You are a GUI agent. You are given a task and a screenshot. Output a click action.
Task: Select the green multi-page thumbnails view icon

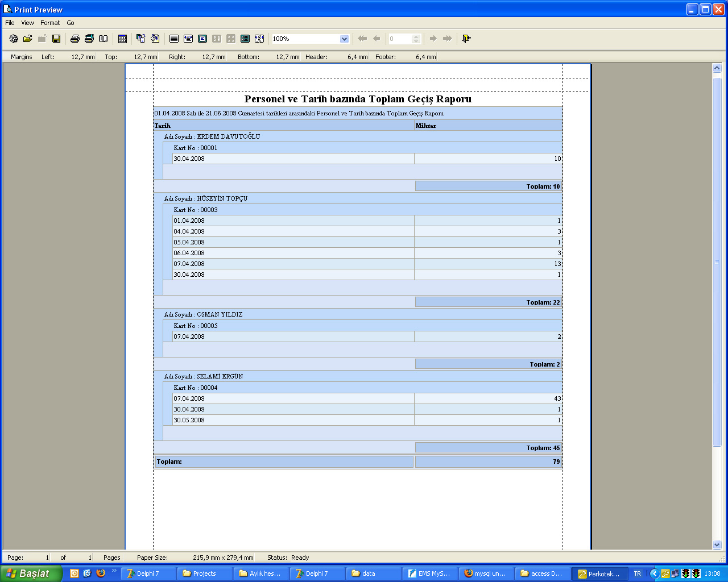click(x=245, y=39)
